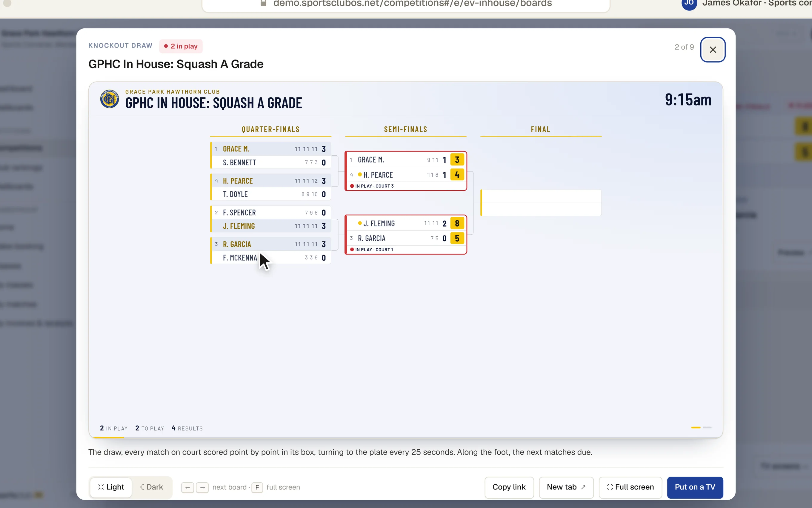Click Grace M. row in the semi-finals
Image resolution: width=812 pixels, height=508 pixels.
click(406, 160)
